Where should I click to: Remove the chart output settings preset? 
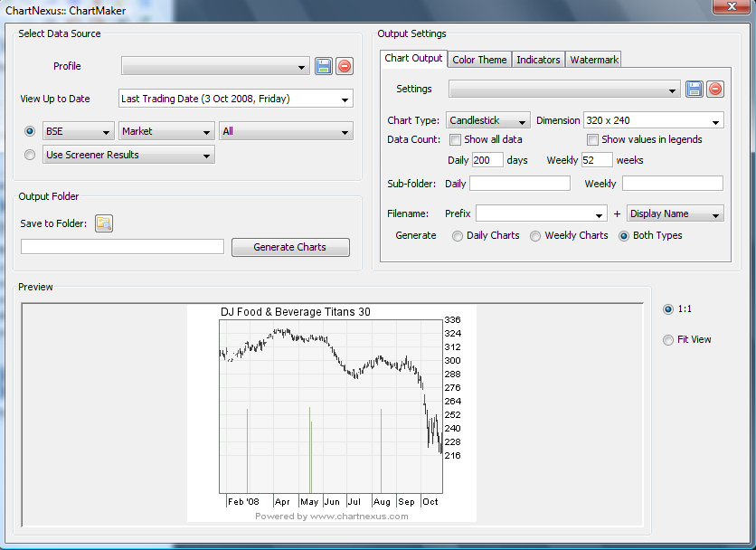[x=715, y=89]
